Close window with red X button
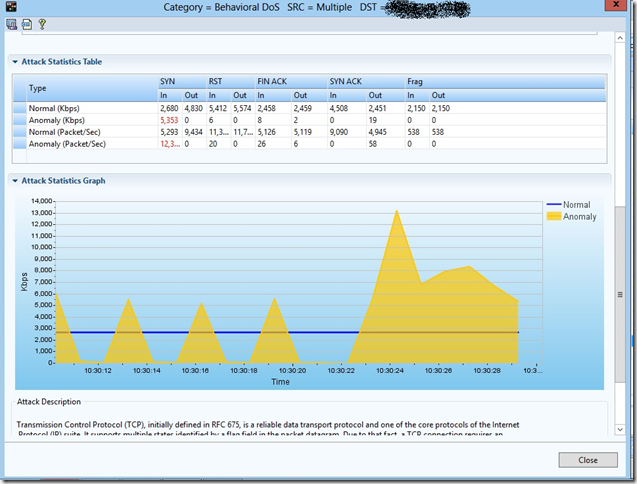Viewport: 637px width, 484px height. tap(616, 4)
